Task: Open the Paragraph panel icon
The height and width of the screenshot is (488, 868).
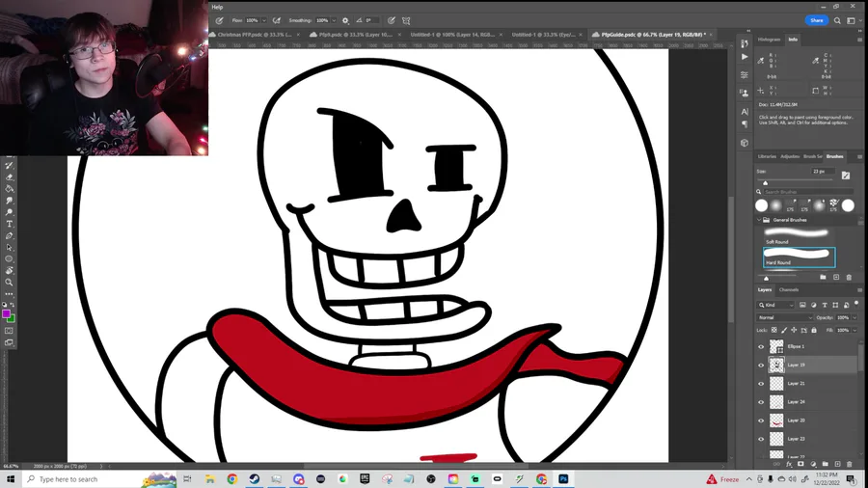Action: (x=745, y=124)
